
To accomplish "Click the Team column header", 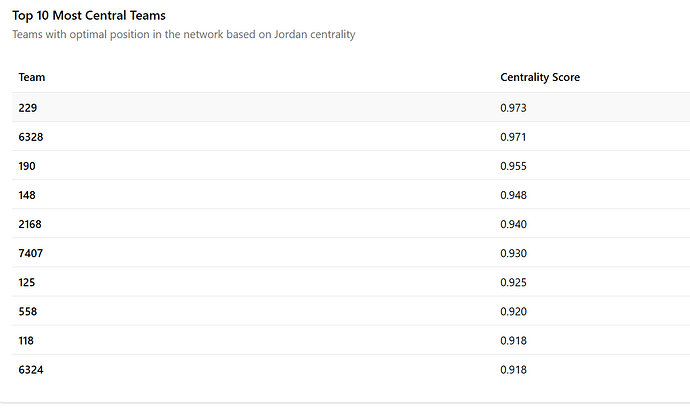I will (x=32, y=77).
